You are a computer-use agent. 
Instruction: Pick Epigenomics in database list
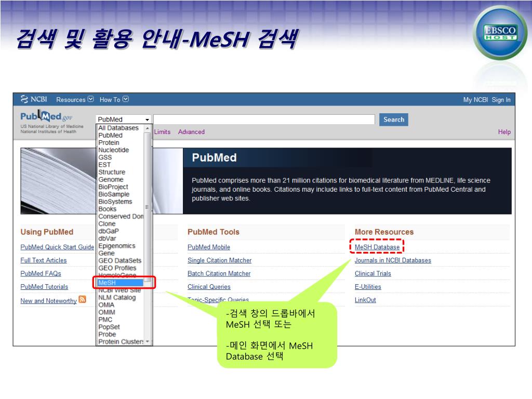pos(117,246)
